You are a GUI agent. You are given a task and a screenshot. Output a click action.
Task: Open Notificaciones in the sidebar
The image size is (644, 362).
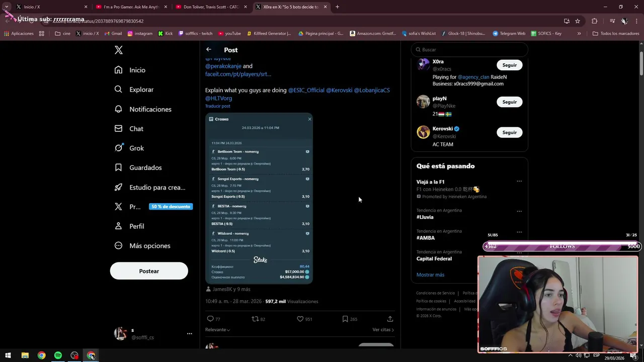pos(143,109)
